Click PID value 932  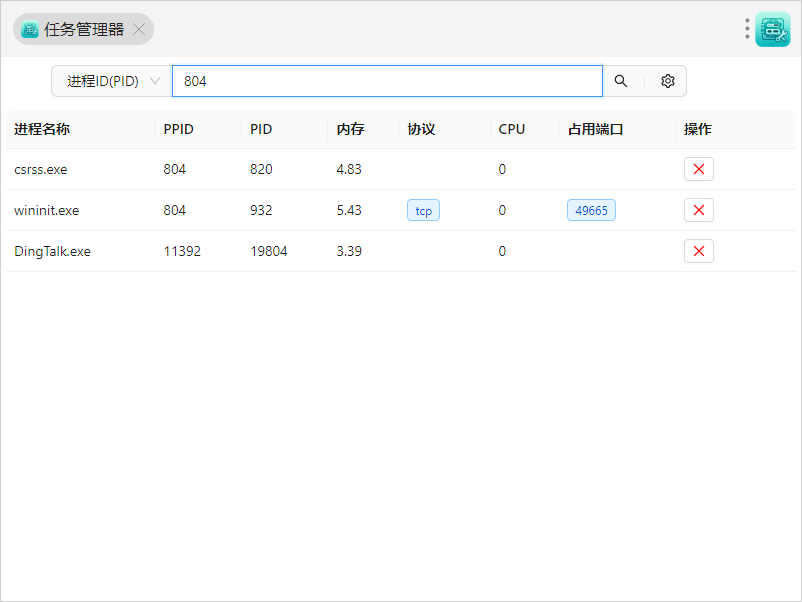261,210
